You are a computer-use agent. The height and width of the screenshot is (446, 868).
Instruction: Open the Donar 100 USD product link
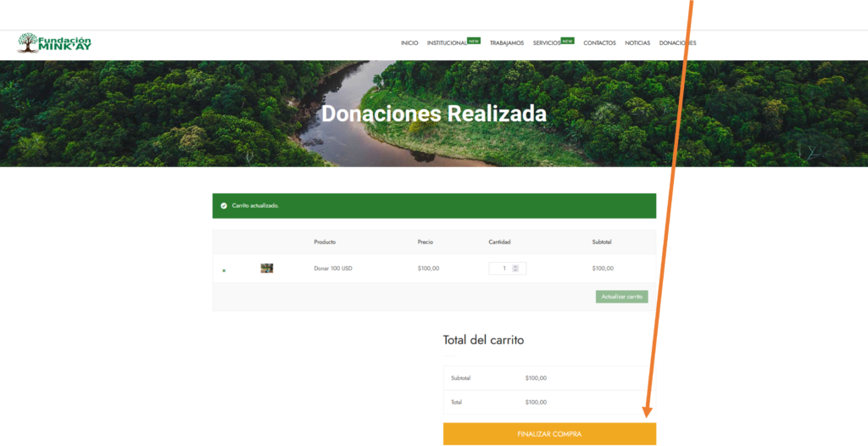click(x=333, y=269)
